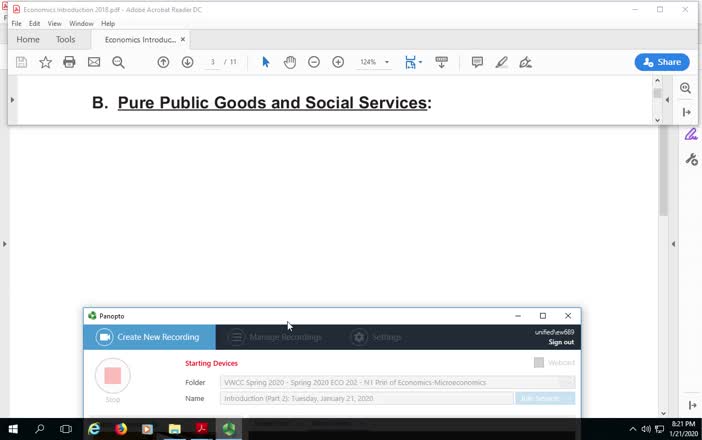The height and width of the screenshot is (440, 702).
Task: Add a sticky note comment
Action: point(477,62)
